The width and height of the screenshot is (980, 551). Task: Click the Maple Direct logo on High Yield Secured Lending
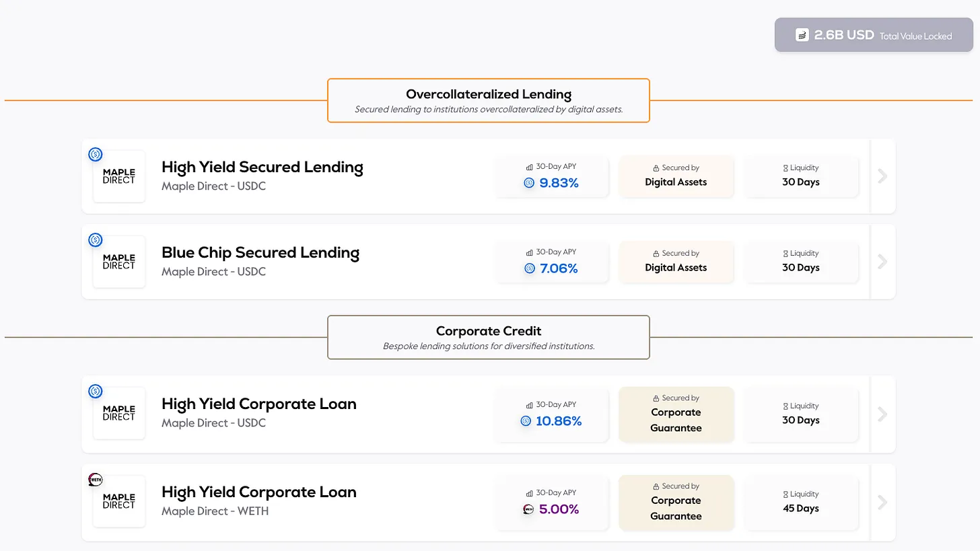click(118, 176)
